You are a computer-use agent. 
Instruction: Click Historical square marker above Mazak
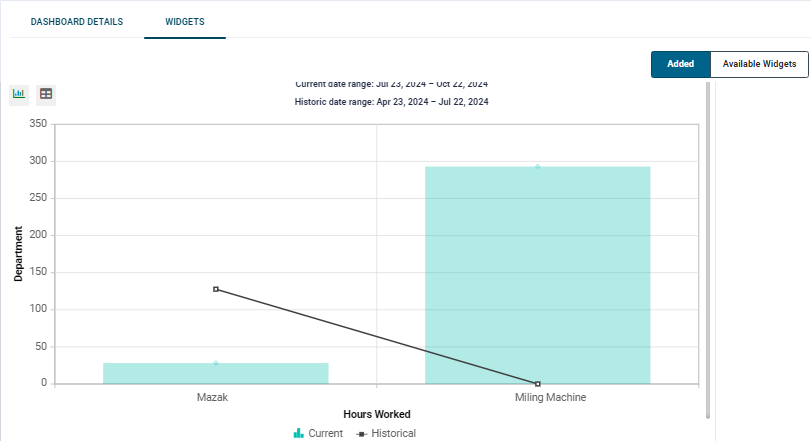[x=216, y=289]
